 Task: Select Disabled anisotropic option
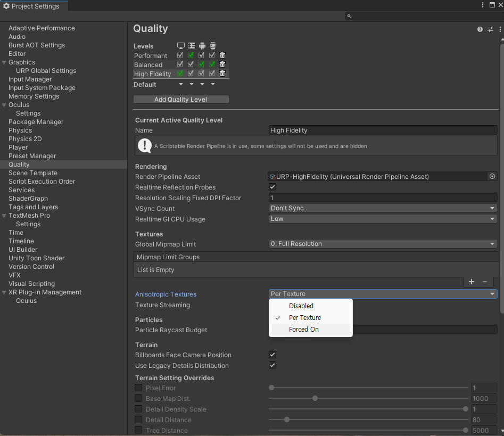[310, 306]
